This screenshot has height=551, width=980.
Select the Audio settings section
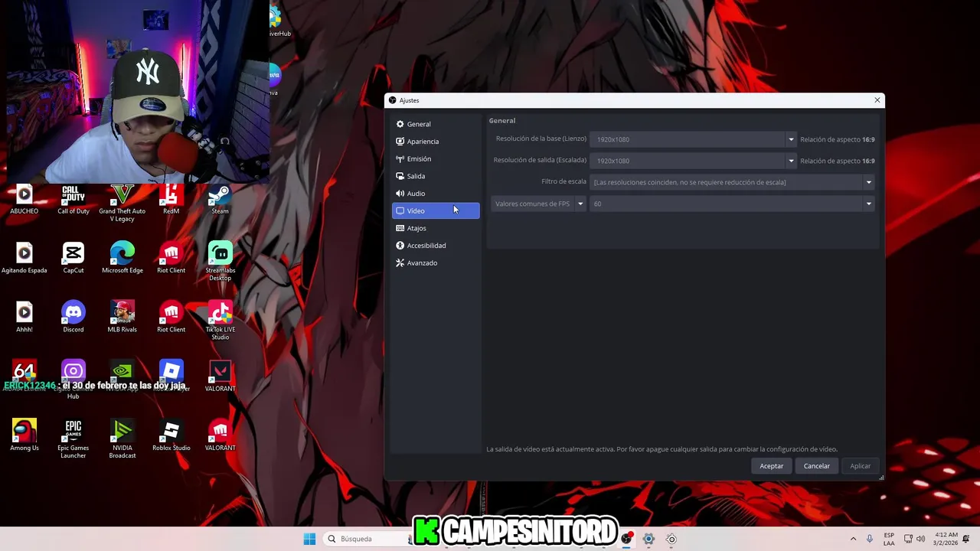click(436, 194)
